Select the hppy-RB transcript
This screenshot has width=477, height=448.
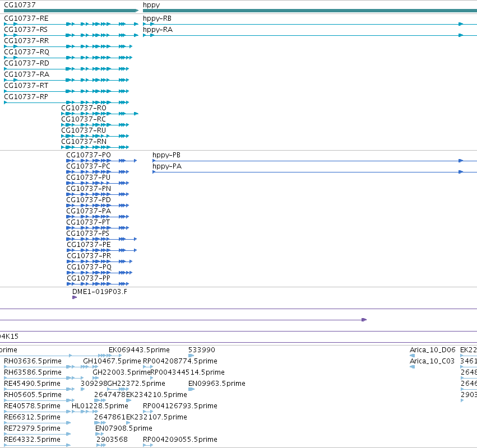[x=157, y=18]
